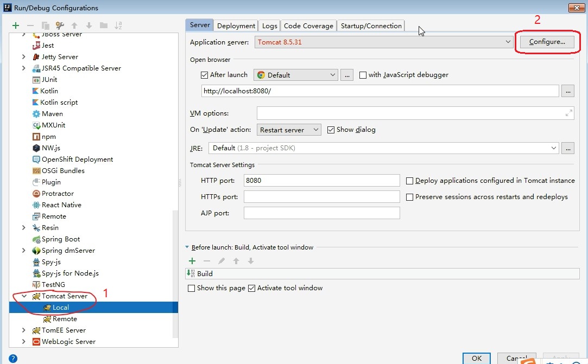
Task: Click the VM options input field
Action: click(x=415, y=113)
